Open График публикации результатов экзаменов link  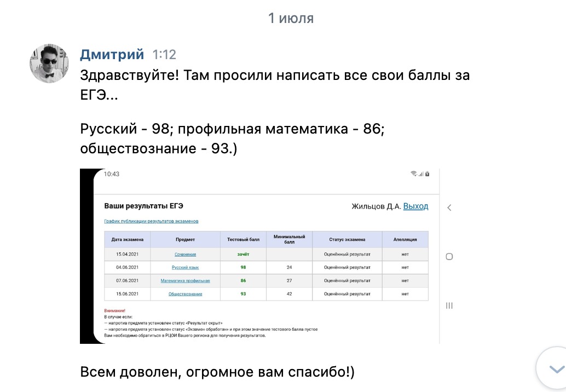151,221
